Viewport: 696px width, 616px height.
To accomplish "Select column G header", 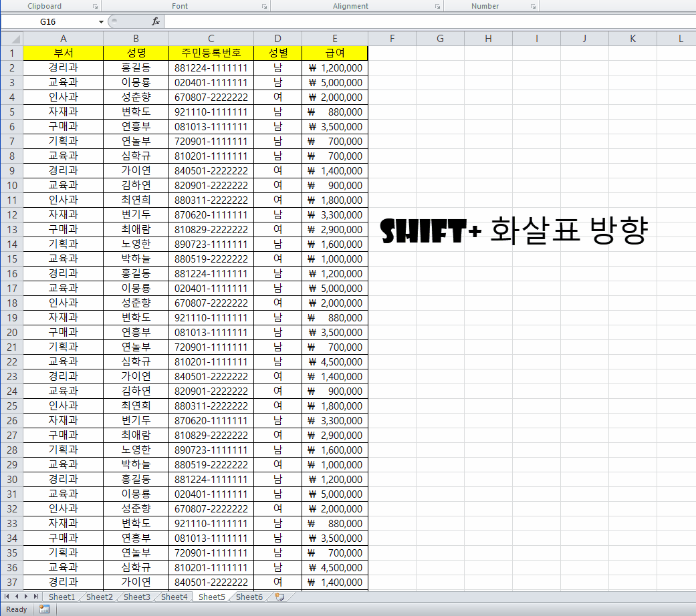I will click(441, 39).
